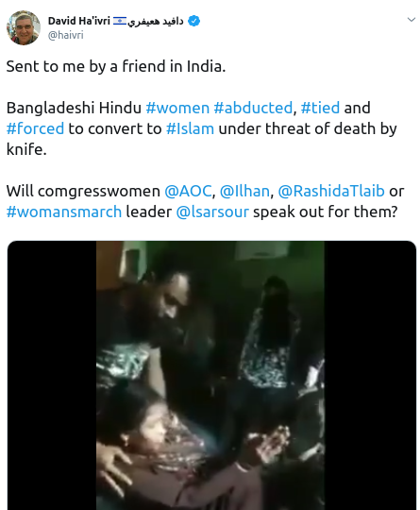Screen dimensions: 420x510
Task: Visit the @lsarsour mention
Action: pos(212,212)
